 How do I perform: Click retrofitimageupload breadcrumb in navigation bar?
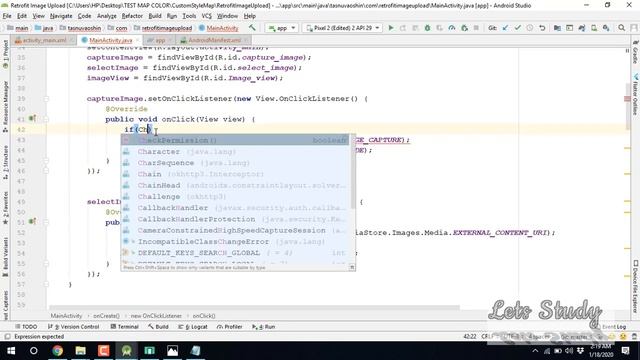pos(164,28)
